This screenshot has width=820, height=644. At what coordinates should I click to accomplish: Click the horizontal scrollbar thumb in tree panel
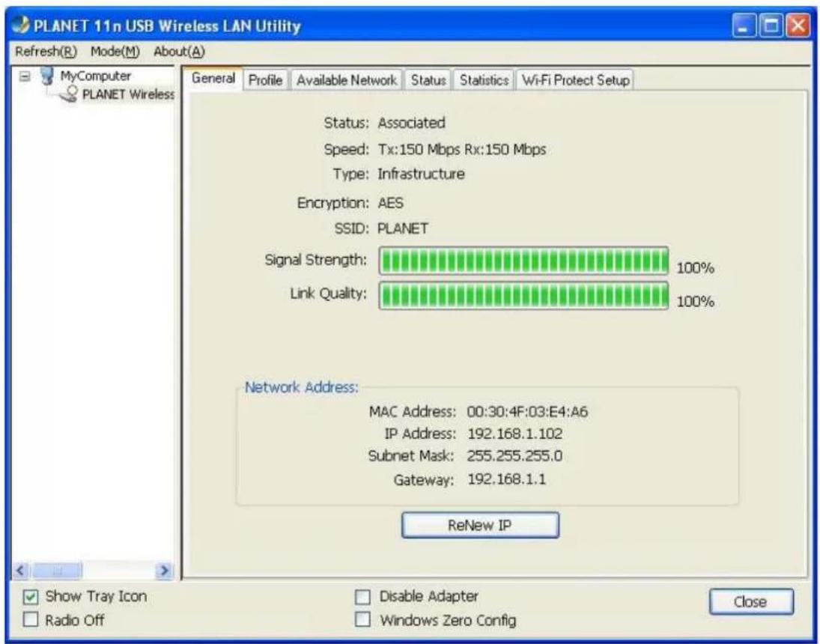56,570
